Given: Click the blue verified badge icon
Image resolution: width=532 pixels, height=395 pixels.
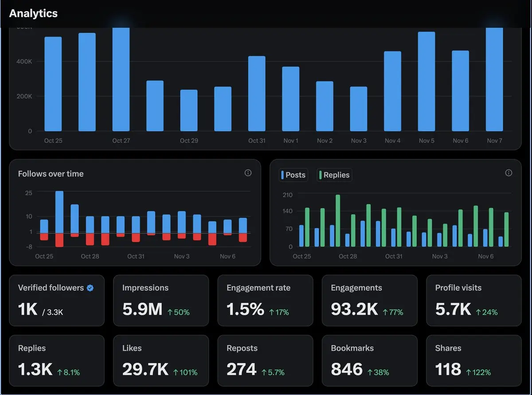Looking at the screenshot, I should (x=90, y=288).
